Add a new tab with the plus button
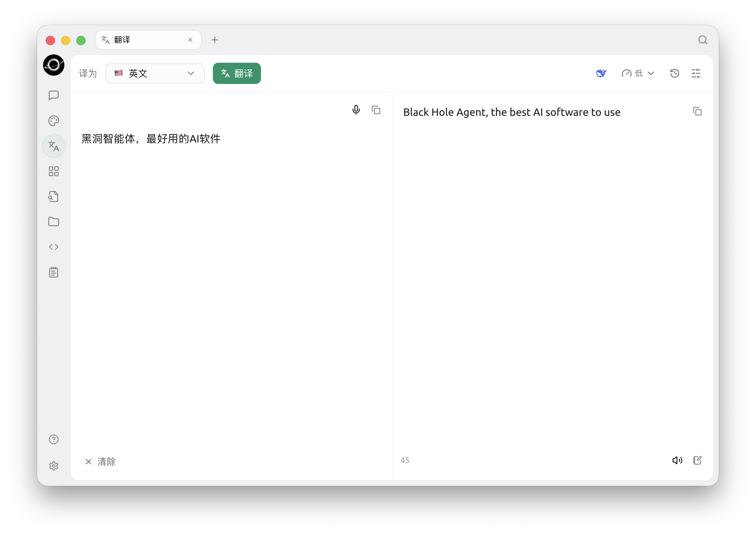 (215, 40)
